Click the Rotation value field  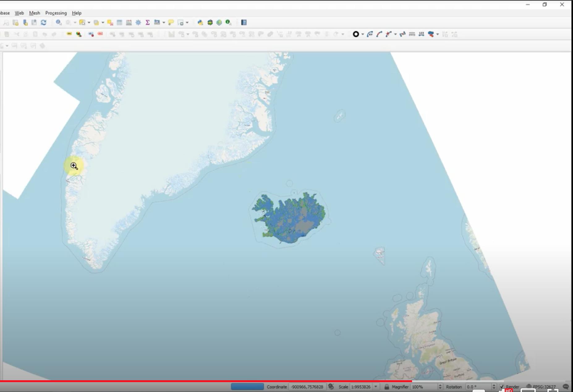[x=478, y=387]
